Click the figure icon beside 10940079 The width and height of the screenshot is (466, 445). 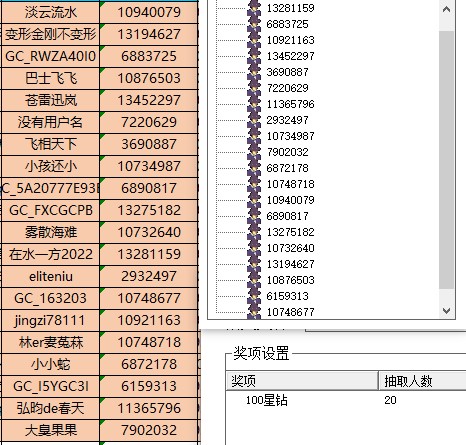coord(254,200)
